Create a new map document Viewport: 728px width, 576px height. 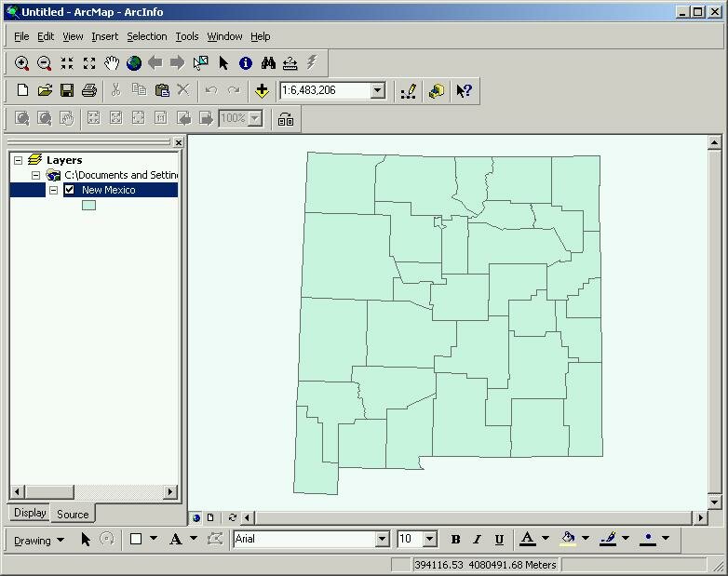point(22,90)
